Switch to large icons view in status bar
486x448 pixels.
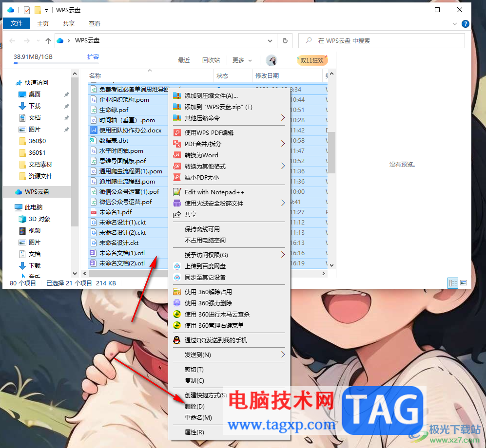point(464,283)
